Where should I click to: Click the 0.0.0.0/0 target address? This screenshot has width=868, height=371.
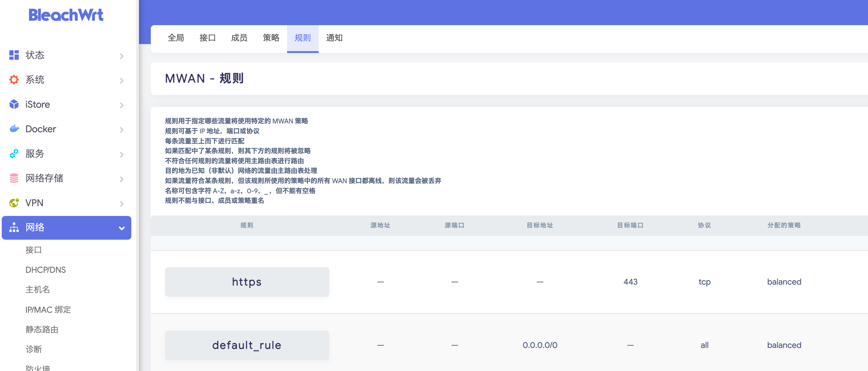click(x=540, y=345)
